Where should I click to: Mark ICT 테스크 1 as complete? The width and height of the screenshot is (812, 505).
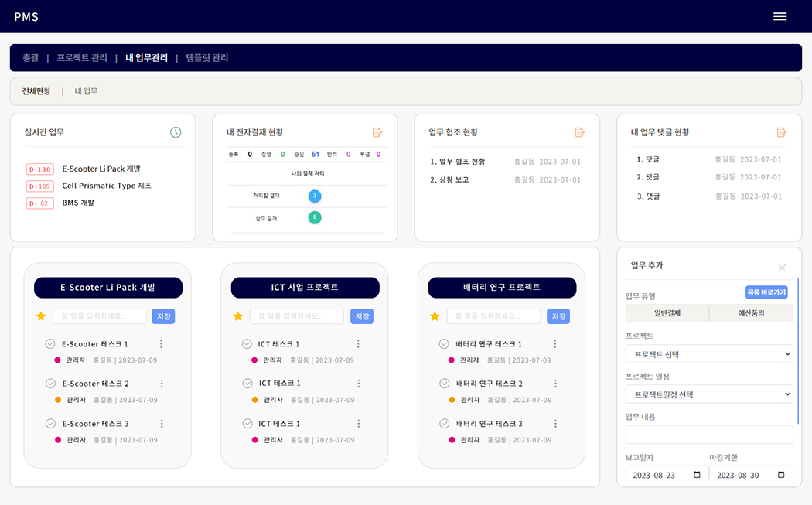coord(247,344)
